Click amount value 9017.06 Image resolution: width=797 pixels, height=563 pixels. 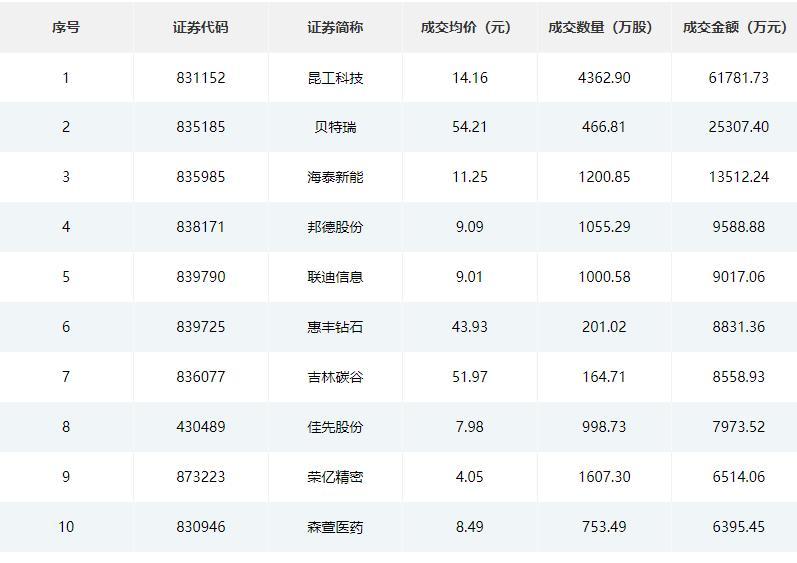coord(739,277)
